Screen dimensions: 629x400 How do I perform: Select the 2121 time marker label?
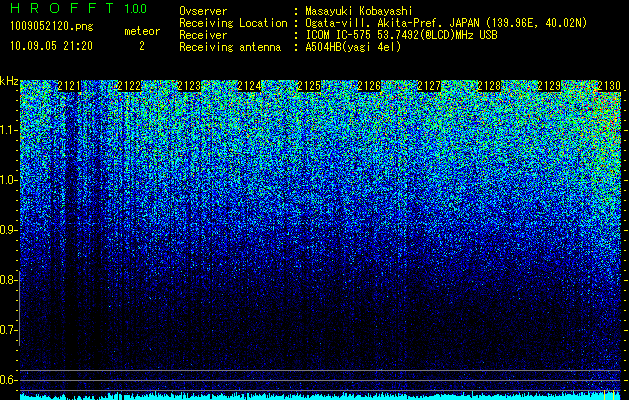pyautogui.click(x=69, y=86)
